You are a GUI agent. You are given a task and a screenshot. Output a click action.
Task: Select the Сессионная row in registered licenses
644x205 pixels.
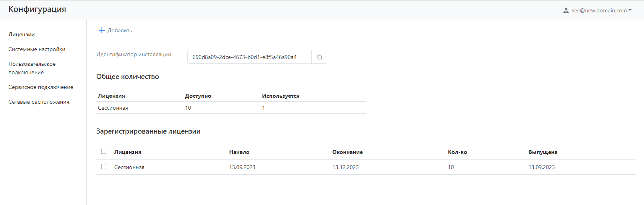(129, 167)
